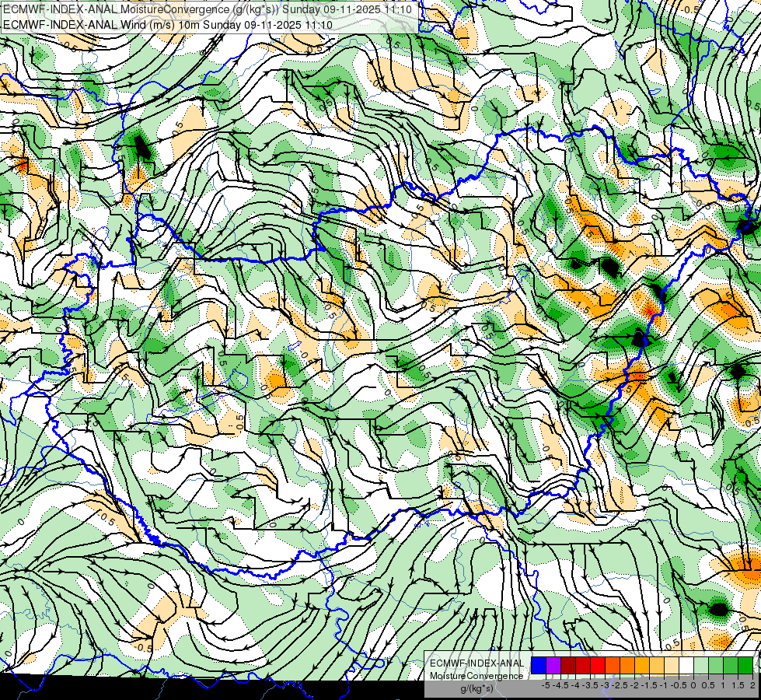
Task: Click the blue legend swatch below -5
Action: pos(539,665)
